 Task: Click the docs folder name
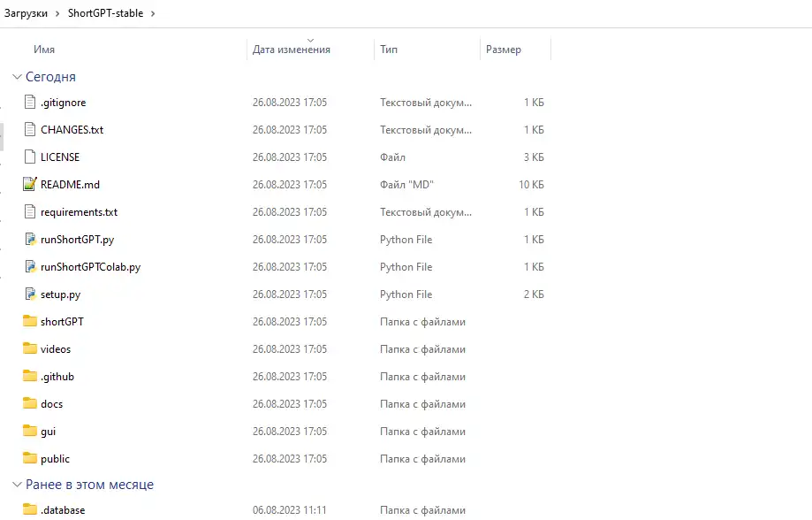click(x=52, y=404)
